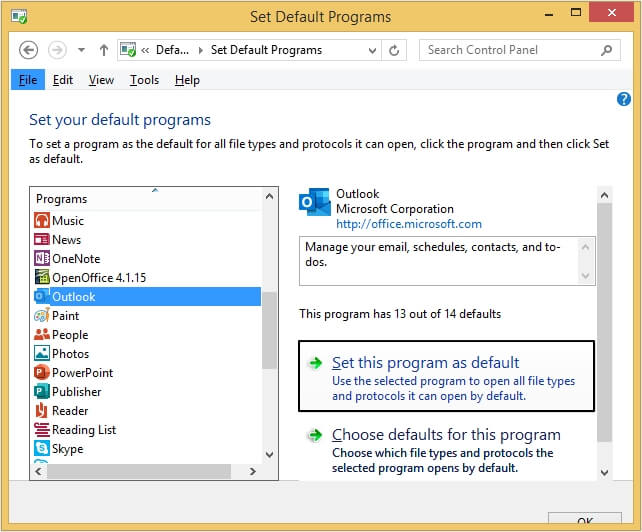Open the File menu
Screen dimensions: 642x532
tap(28, 80)
